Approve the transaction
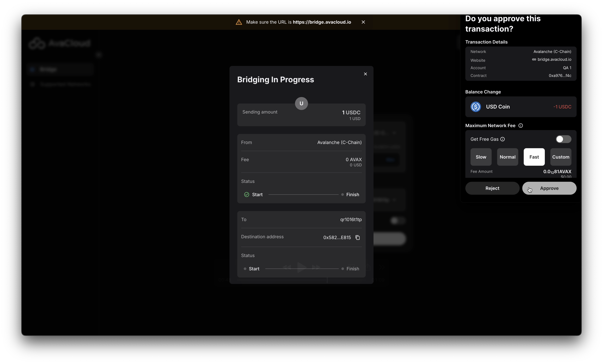 [x=549, y=188]
